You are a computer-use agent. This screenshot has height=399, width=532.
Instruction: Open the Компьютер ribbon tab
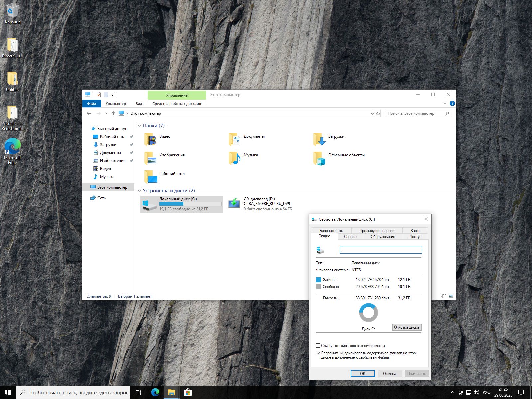point(116,104)
